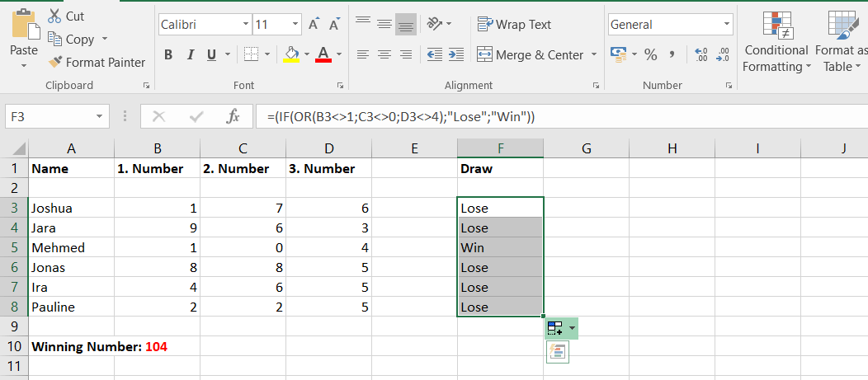Viewport: 868px width, 380px height.
Task: Increase font size with the large A
Action: 314,25
